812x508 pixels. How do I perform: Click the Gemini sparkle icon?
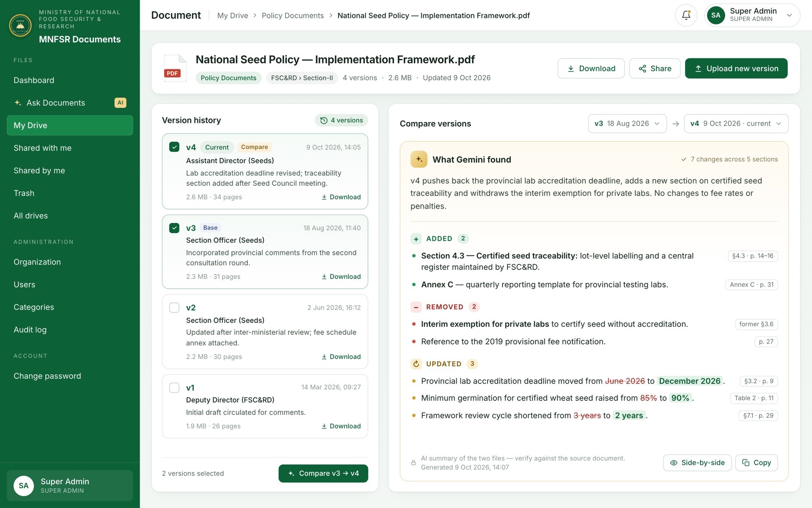419,160
